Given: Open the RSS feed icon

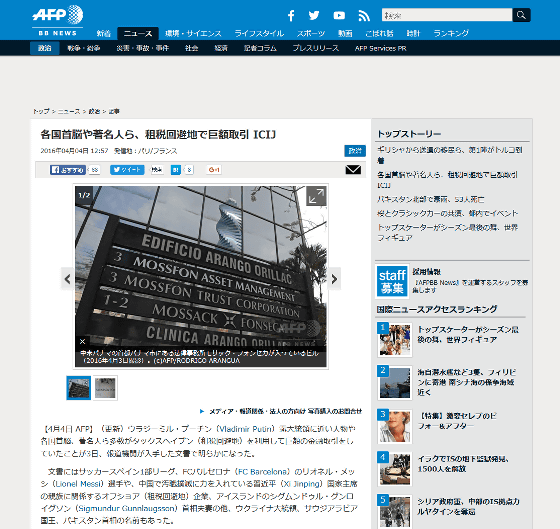Looking at the screenshot, I should [364, 16].
